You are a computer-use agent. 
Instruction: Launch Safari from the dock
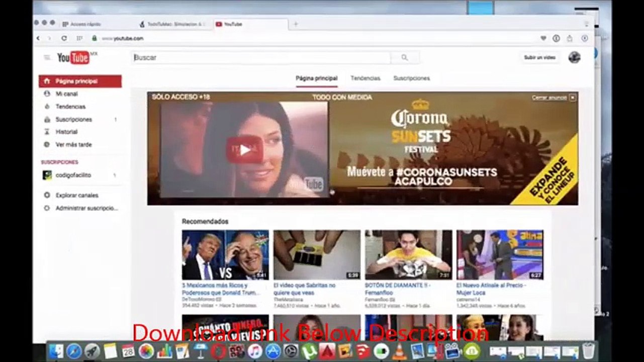coord(74,351)
